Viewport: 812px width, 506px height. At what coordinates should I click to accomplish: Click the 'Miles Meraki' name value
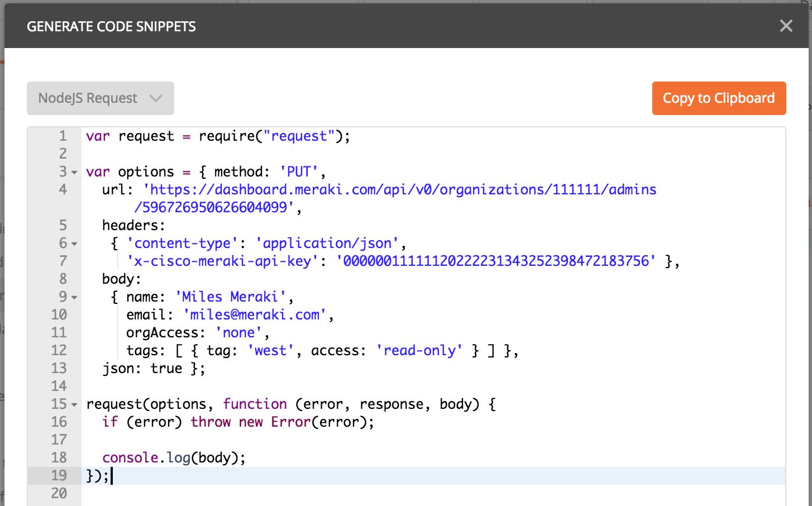[x=231, y=297]
